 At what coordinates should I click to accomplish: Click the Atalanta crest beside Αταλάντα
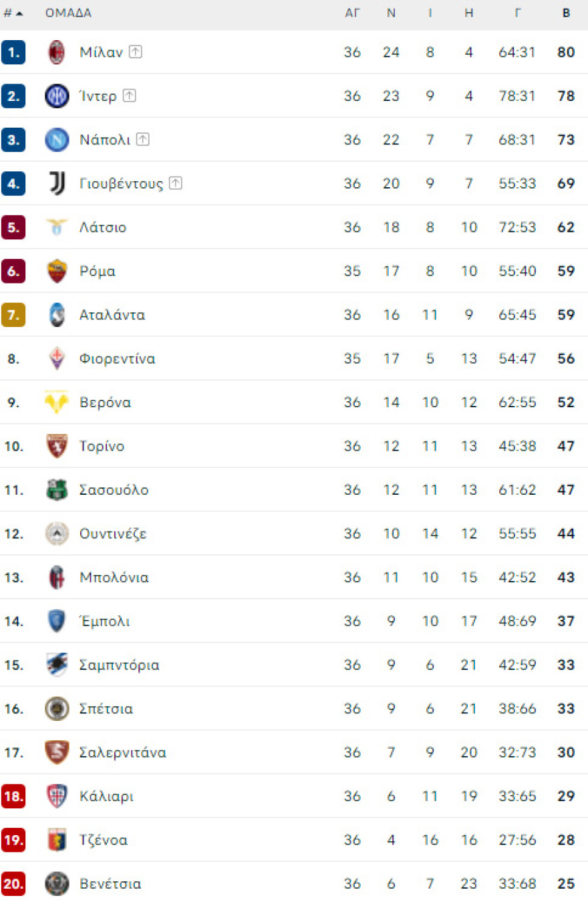pos(57,314)
